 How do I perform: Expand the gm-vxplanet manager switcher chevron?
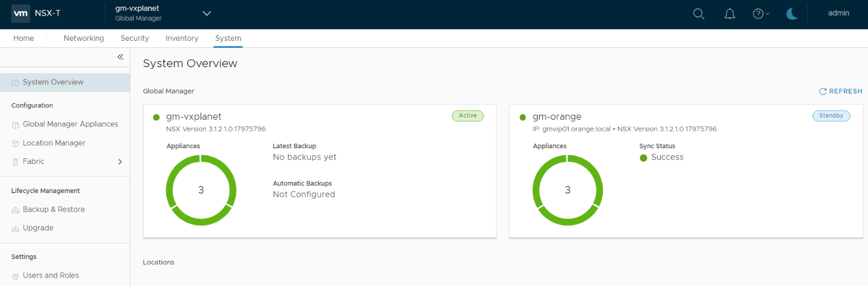coord(207,13)
